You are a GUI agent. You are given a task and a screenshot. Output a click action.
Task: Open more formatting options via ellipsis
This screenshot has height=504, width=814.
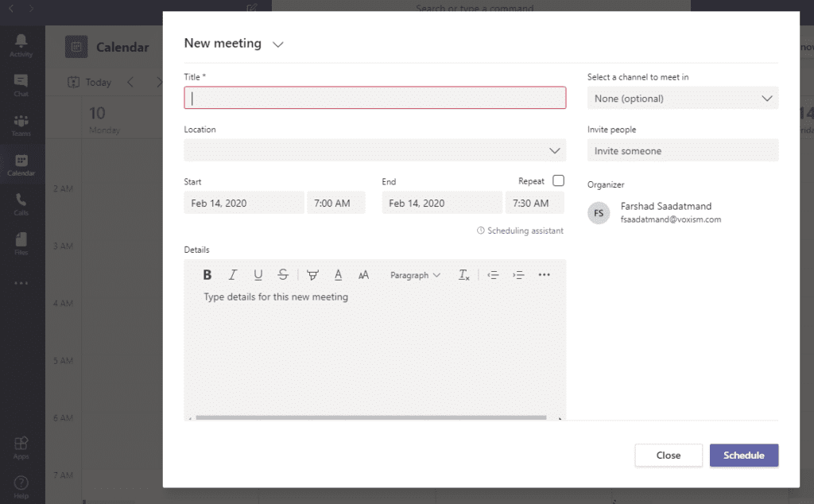(544, 274)
